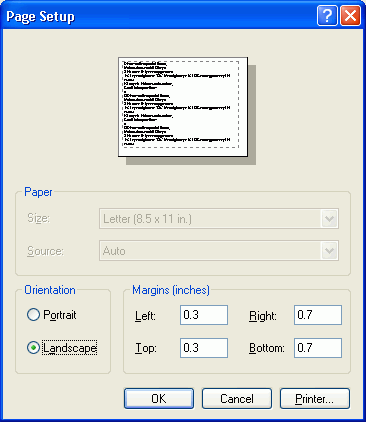Click the landscape page preview thumbnail
The image size is (366, 422).
click(x=183, y=107)
